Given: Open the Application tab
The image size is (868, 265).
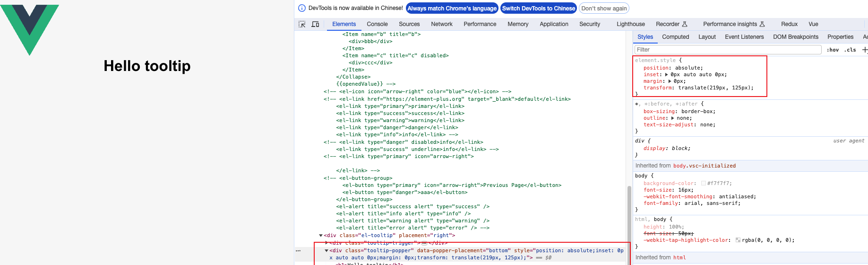Looking at the screenshot, I should click(554, 24).
